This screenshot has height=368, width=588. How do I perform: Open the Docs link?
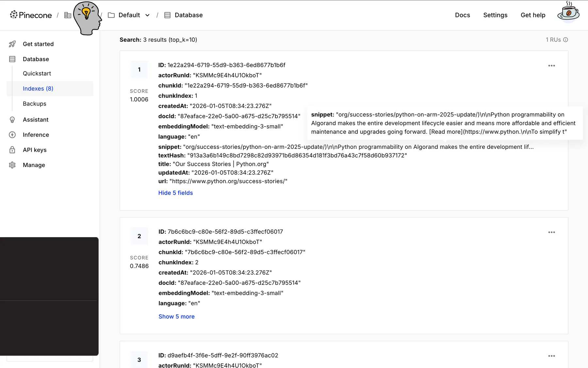(x=462, y=15)
